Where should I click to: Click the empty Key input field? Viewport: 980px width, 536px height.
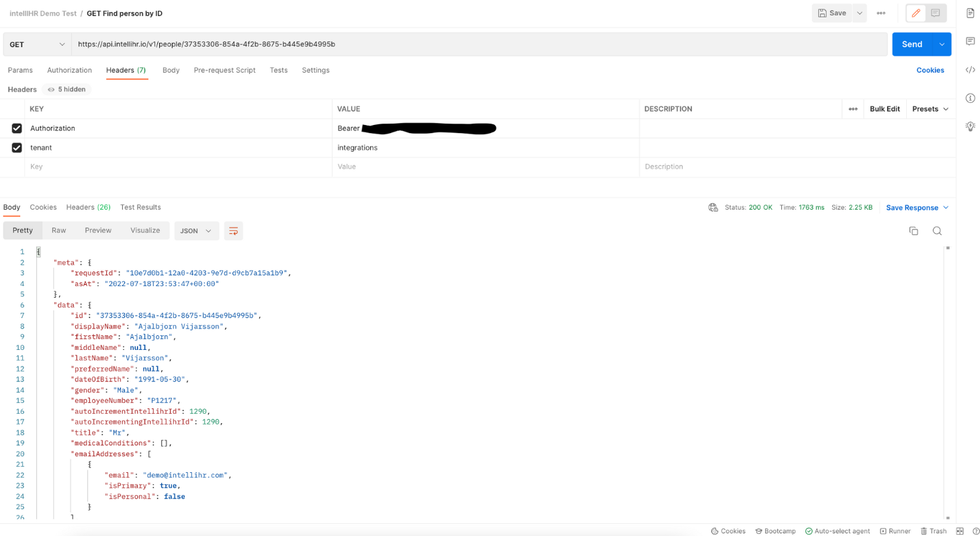click(178, 167)
